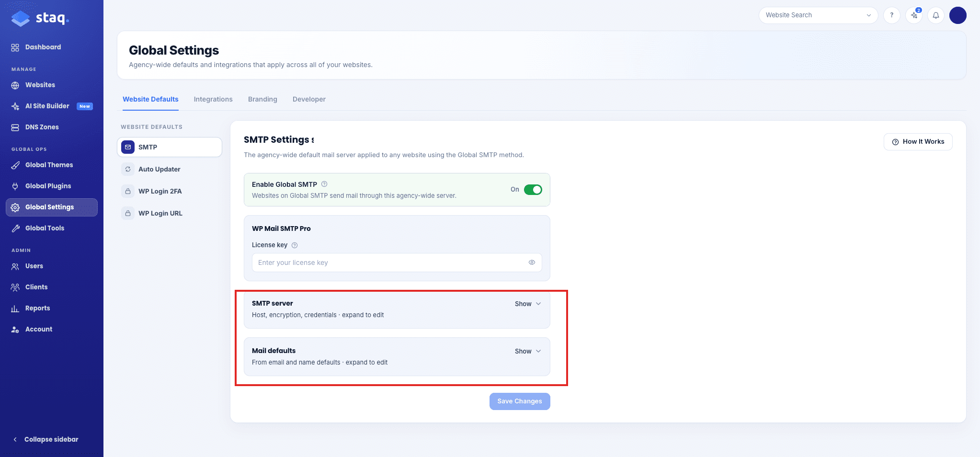Open the Clients page

52,287
